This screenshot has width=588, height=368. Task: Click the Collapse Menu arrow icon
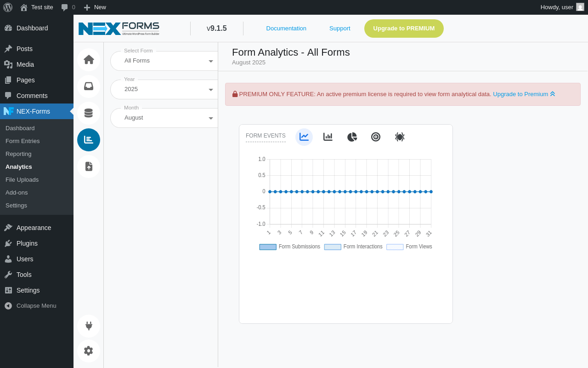click(x=8, y=306)
